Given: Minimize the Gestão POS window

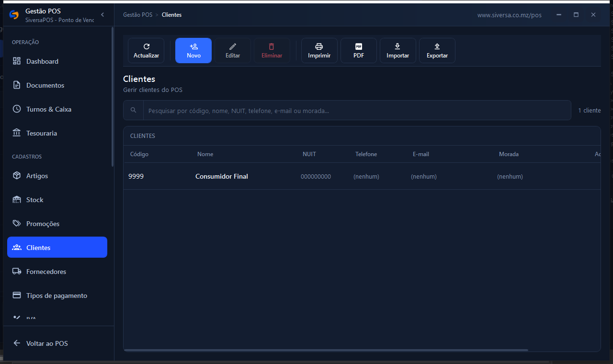Looking at the screenshot, I should click(x=559, y=15).
